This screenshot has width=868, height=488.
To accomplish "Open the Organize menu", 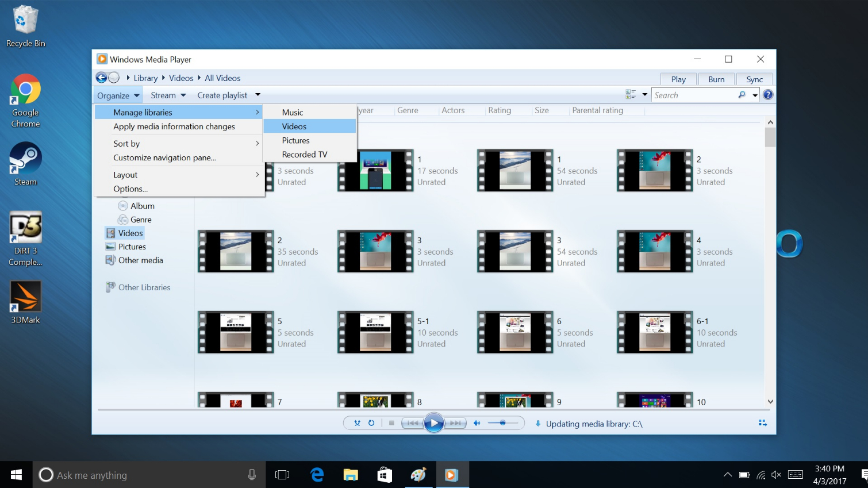I will click(118, 95).
